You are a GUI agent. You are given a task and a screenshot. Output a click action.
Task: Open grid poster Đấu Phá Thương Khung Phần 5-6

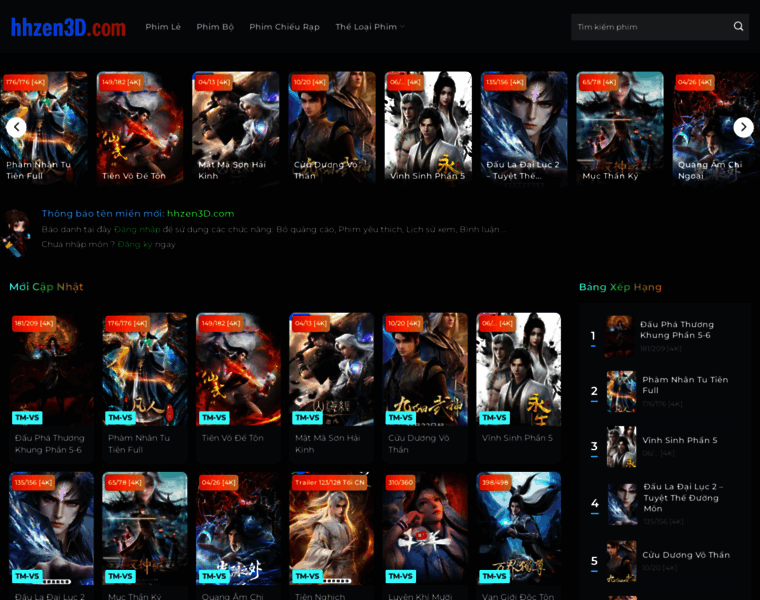point(51,369)
